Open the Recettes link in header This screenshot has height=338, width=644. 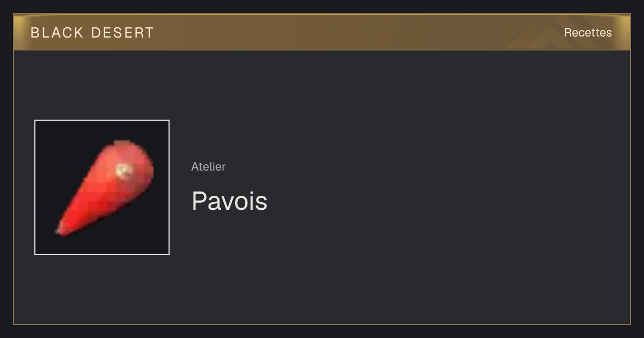click(588, 33)
